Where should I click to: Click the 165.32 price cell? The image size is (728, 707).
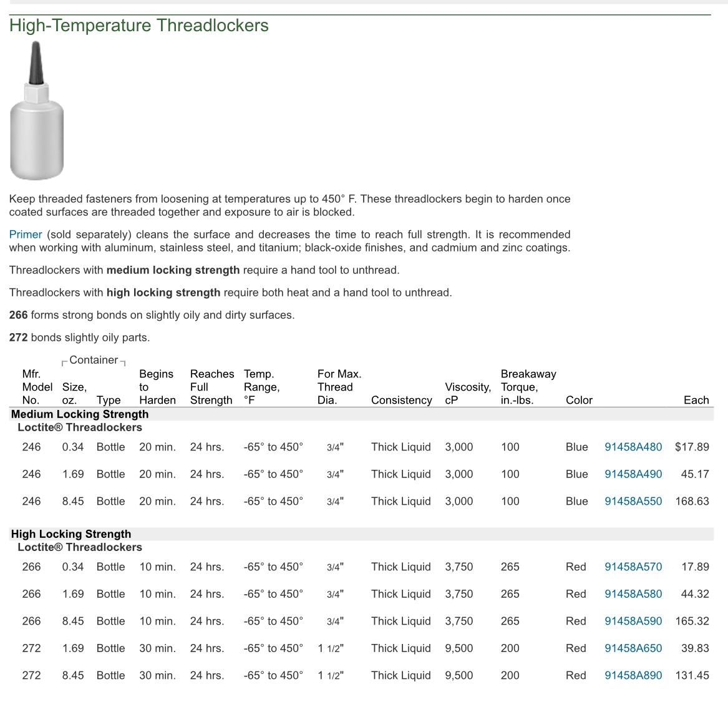click(x=692, y=621)
